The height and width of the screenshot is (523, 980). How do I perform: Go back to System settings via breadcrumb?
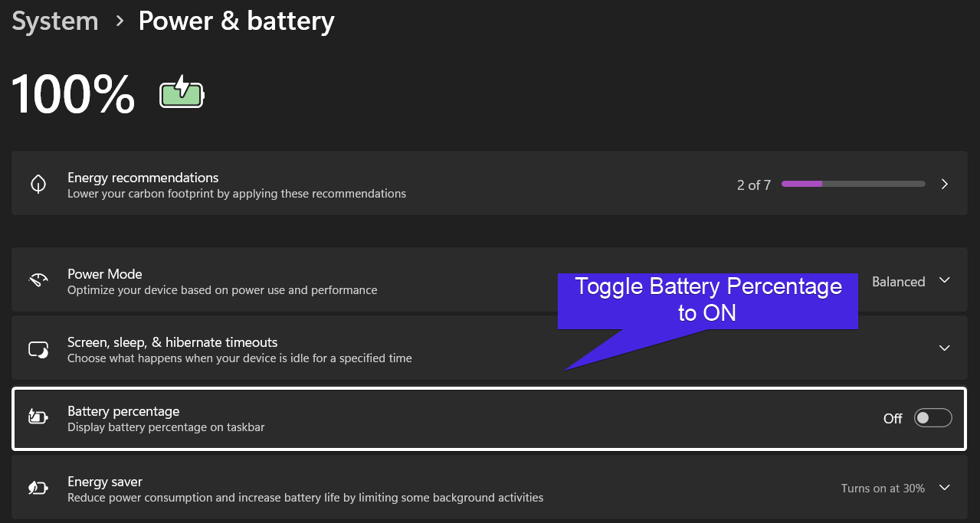54,21
